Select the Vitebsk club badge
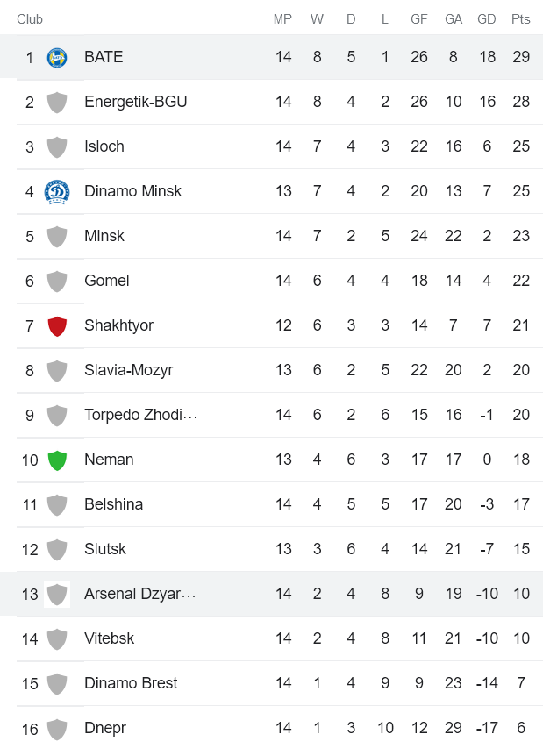This screenshot has width=543, height=756. click(x=57, y=638)
